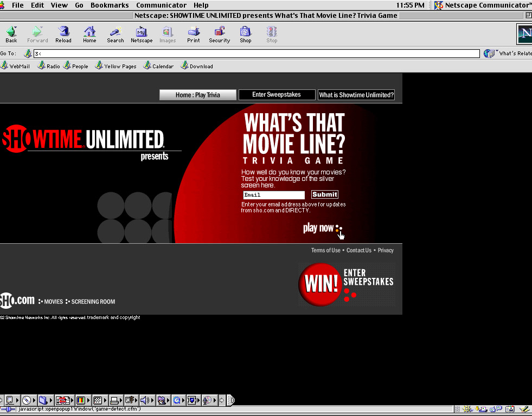Open the What's Related icon
Screen dimensions: 532x416
coord(489,54)
